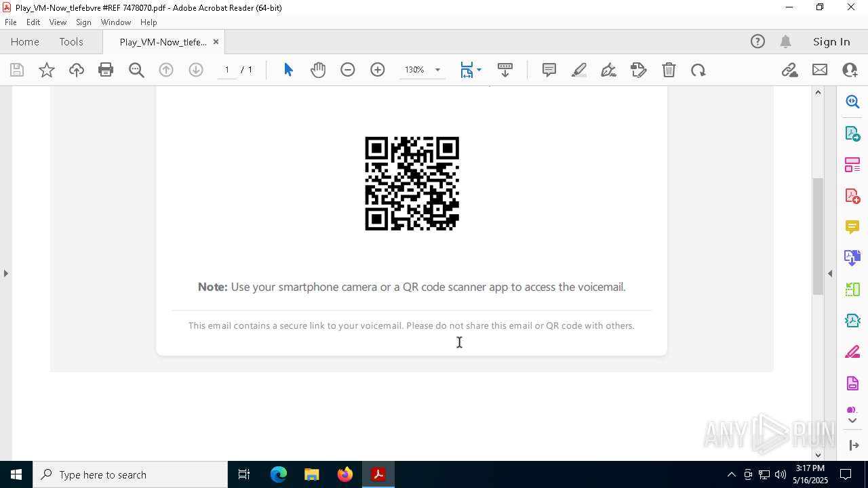Screen dimensions: 868x488
Task: Click the volume icon in system tray
Action: pos(781,474)
